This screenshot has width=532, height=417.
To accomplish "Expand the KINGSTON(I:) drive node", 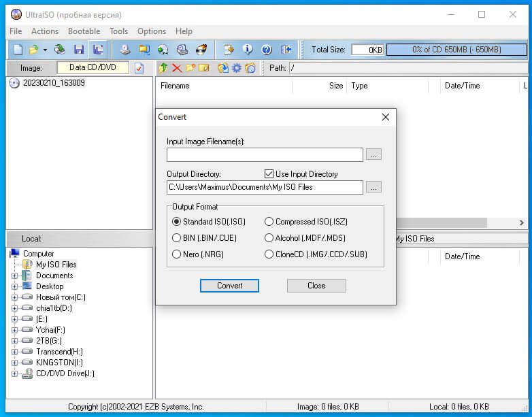I will point(14,363).
